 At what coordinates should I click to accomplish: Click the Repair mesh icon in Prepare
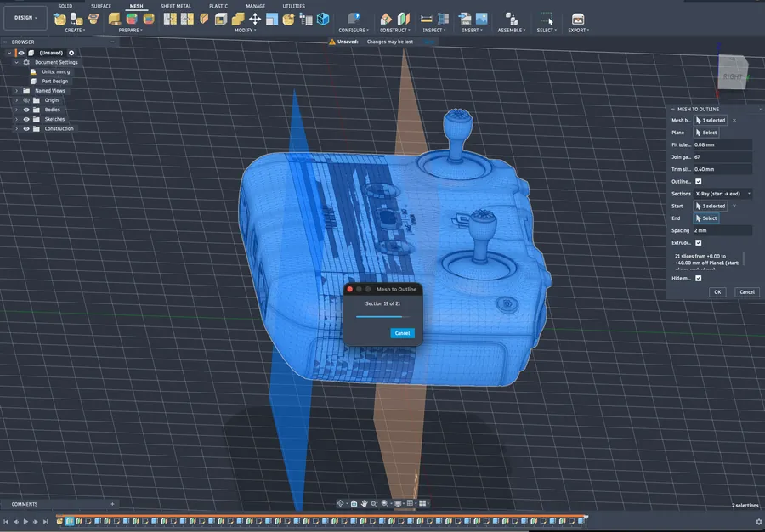pyautogui.click(x=115, y=19)
